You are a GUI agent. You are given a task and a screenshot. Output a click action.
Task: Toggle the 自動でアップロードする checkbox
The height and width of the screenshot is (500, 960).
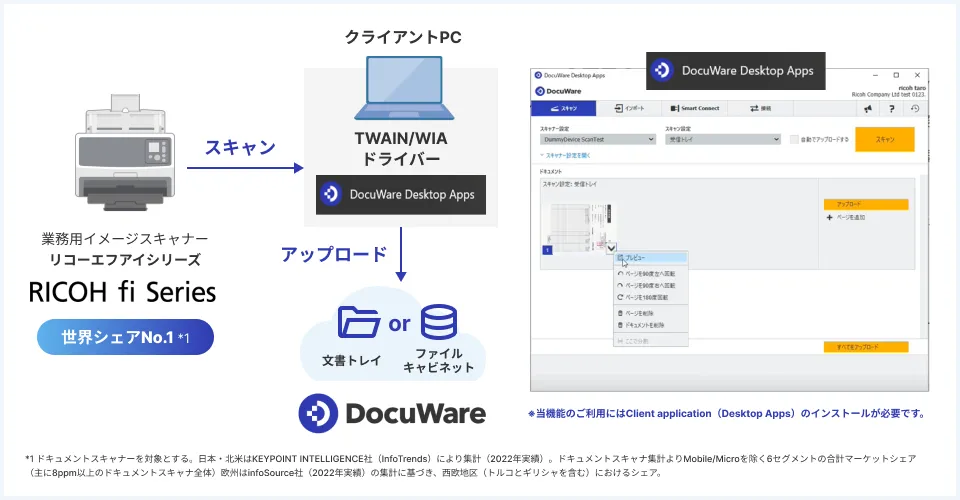(794, 140)
